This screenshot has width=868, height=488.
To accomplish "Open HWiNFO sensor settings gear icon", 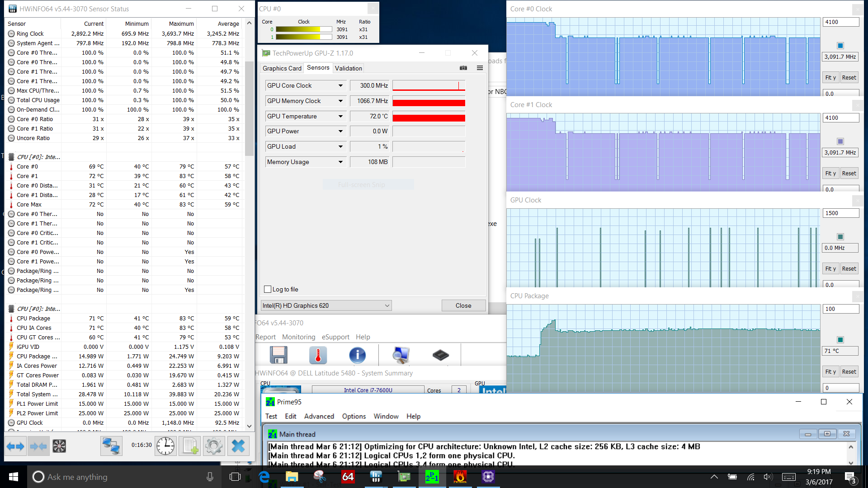I will [213, 446].
